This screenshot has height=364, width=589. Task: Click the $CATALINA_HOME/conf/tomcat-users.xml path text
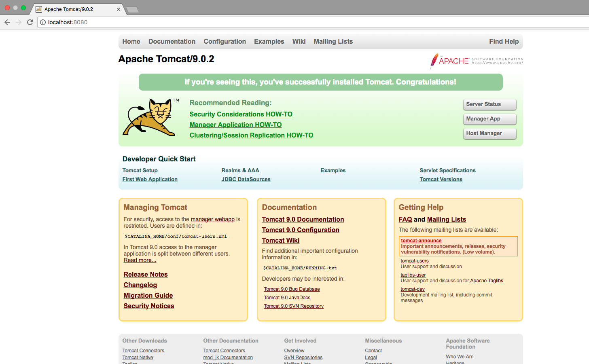(176, 237)
